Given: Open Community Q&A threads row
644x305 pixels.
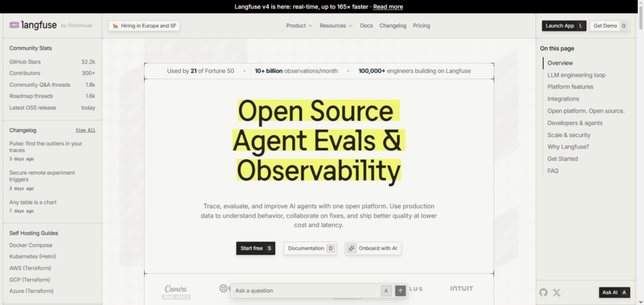Looking at the screenshot, I should [52, 84].
